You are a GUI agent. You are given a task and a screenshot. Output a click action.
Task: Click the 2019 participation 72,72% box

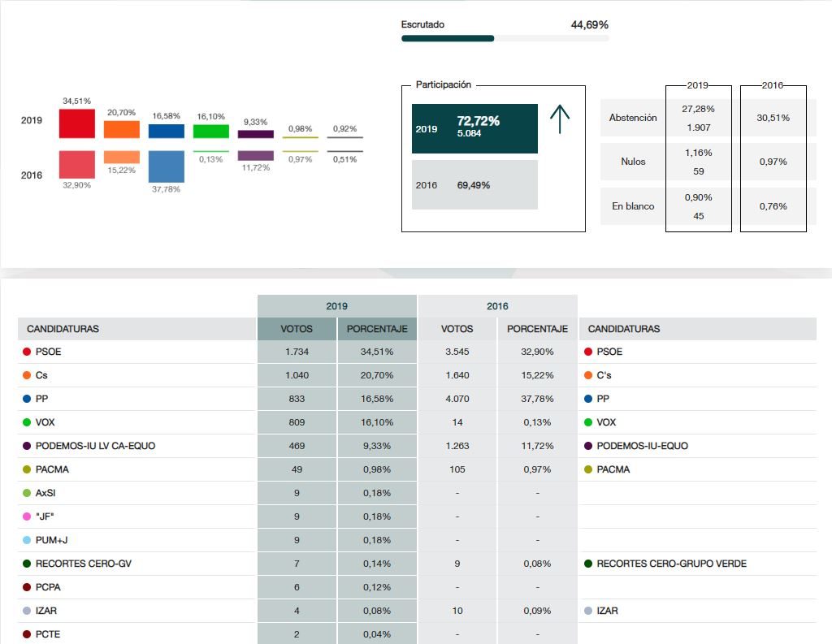(474, 128)
